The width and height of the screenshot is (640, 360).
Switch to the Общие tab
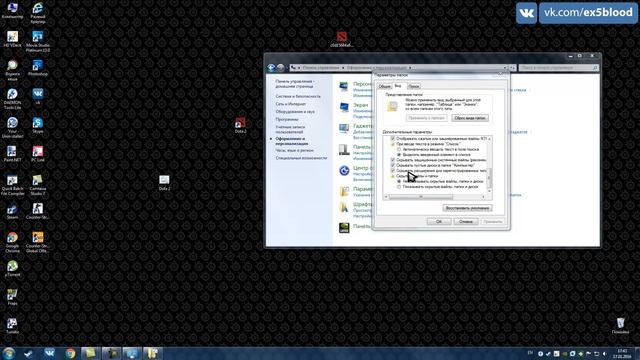384,86
